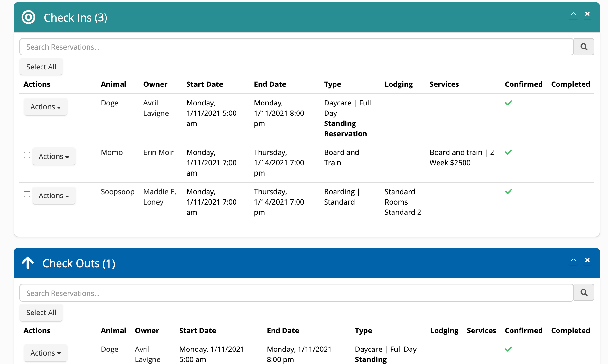This screenshot has width=608, height=364.
Task: Collapse the Check Ins panel
Action: (x=573, y=14)
